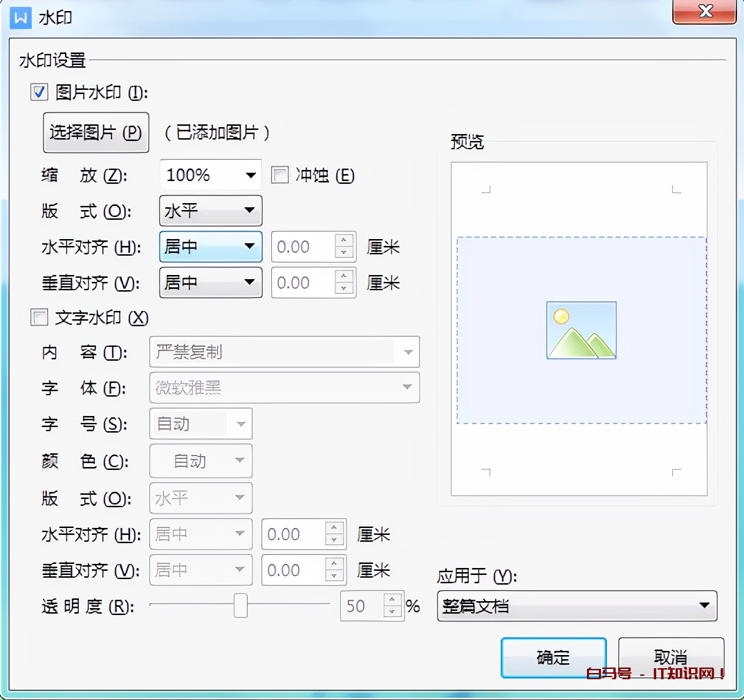
Task: Expand the 应用于 整篇文档 dropdown
Action: click(577, 606)
